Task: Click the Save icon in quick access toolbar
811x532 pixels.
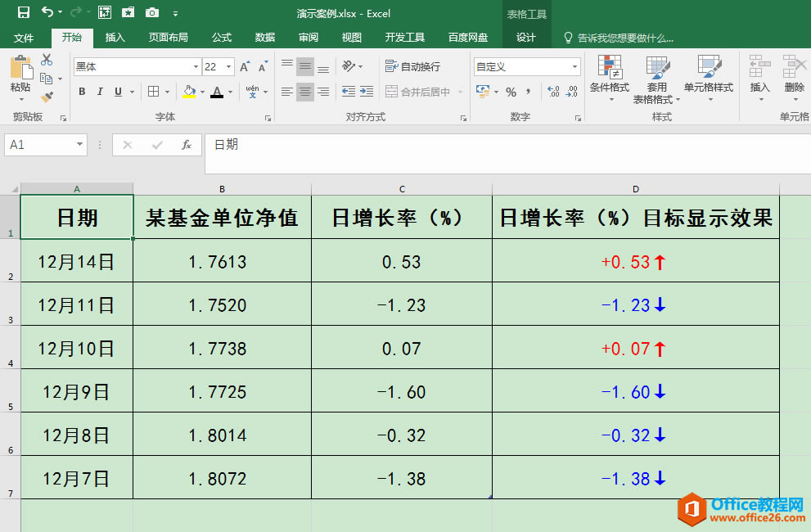Action: coord(23,12)
